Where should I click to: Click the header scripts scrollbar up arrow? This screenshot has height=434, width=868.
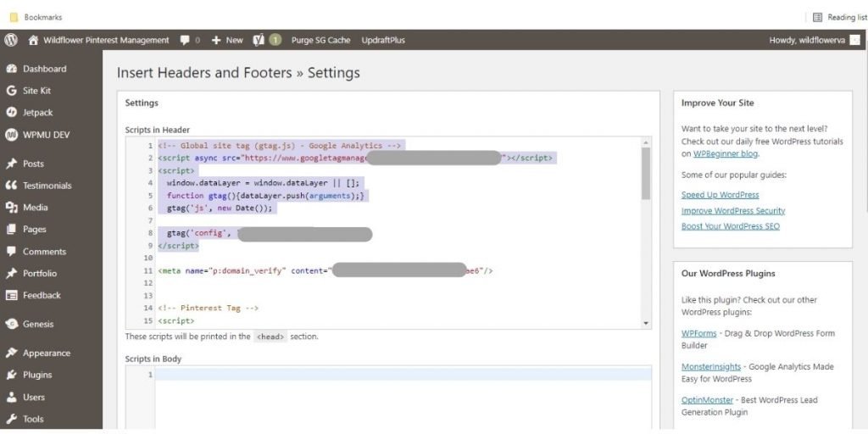click(645, 142)
